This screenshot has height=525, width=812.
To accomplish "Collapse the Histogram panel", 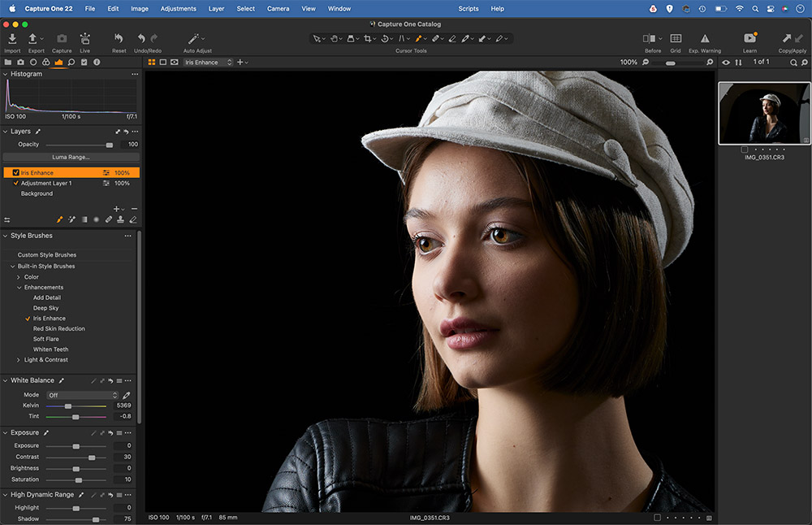I will [x=5, y=74].
